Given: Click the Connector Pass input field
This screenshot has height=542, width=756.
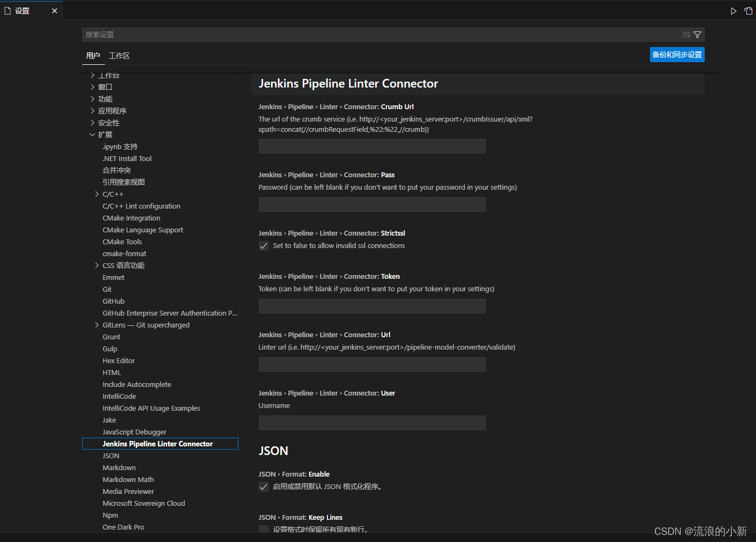Looking at the screenshot, I should pos(372,204).
